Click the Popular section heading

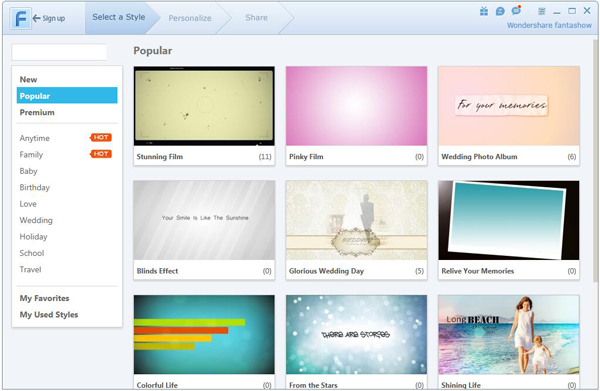pyautogui.click(x=153, y=51)
